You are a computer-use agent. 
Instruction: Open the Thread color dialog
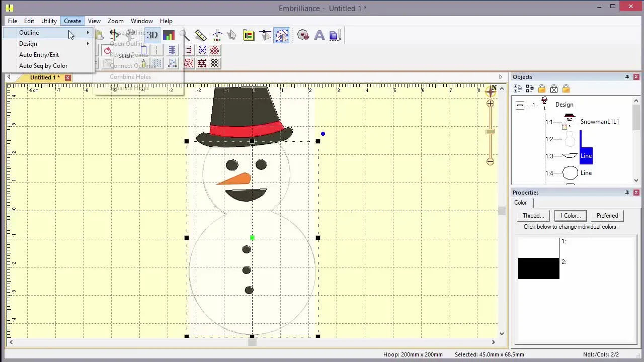[x=532, y=215]
